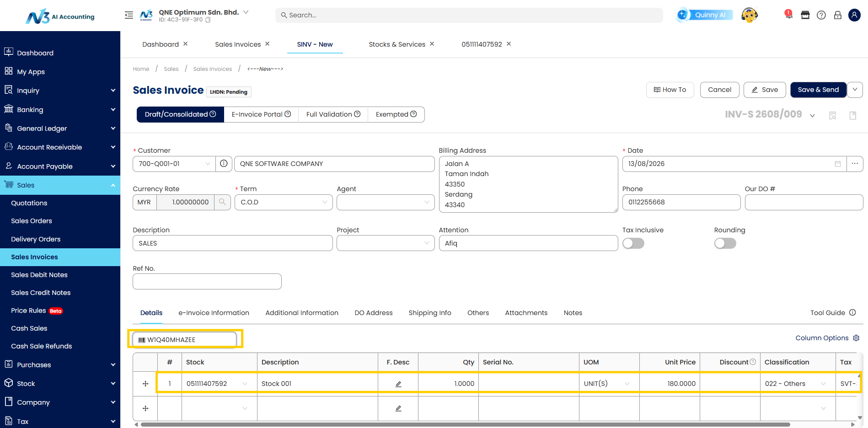Expand the Purchases sidebar menu
The height and width of the screenshot is (428, 868).
pyautogui.click(x=60, y=365)
